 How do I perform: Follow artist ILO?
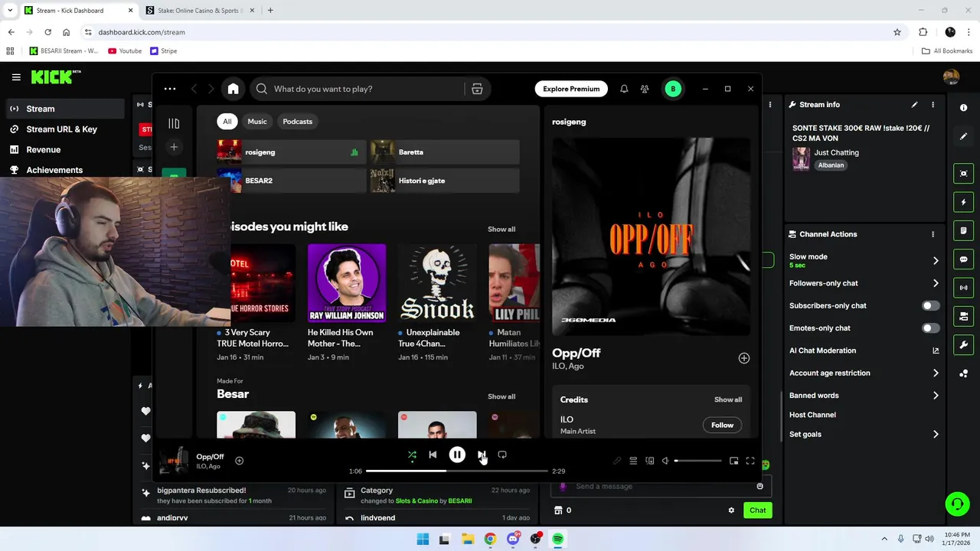(x=722, y=425)
